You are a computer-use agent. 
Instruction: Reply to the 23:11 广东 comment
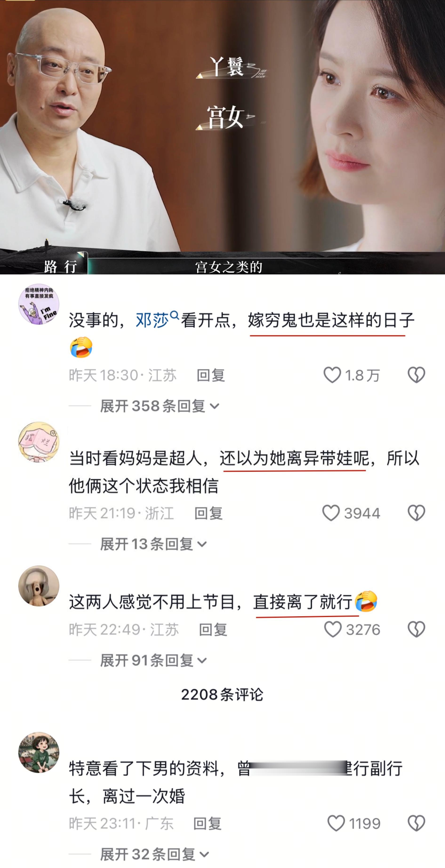click(207, 824)
